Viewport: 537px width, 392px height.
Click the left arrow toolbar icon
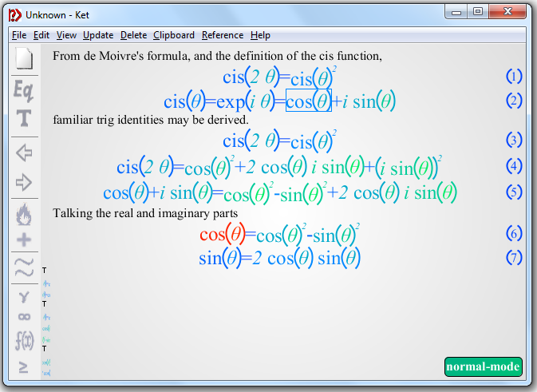pyautogui.click(x=24, y=152)
